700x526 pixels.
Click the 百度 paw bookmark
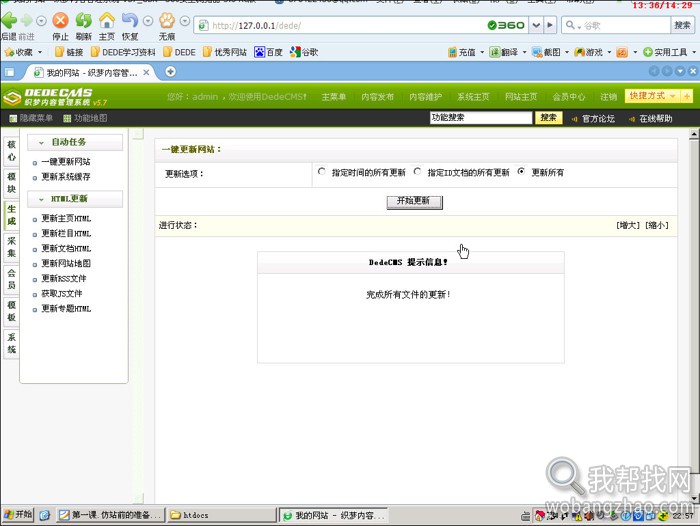268,52
